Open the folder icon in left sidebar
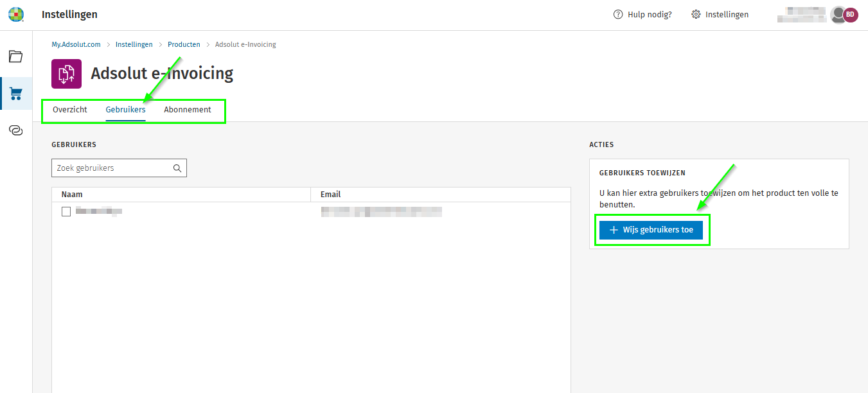Viewport: 868px width, 393px height. point(16,57)
